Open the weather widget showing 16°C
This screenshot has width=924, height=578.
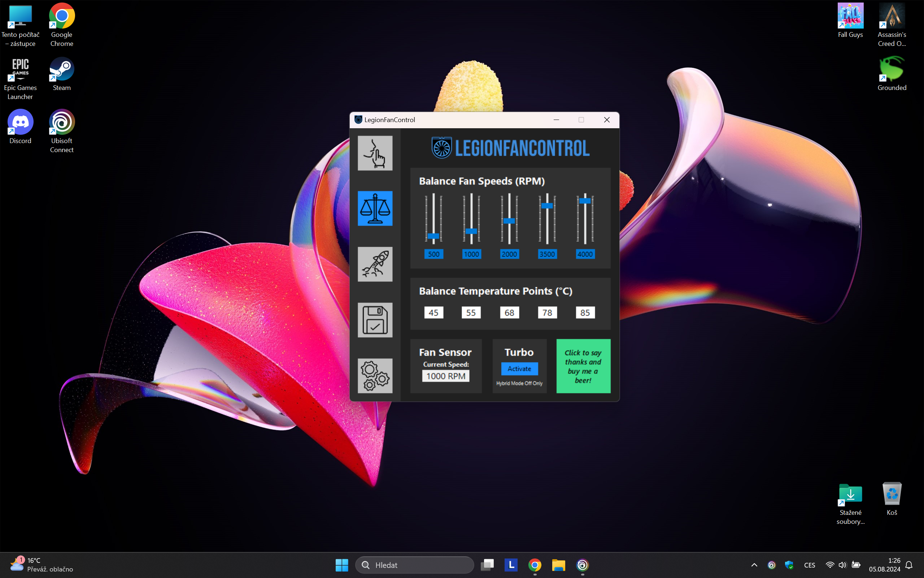tap(41, 565)
